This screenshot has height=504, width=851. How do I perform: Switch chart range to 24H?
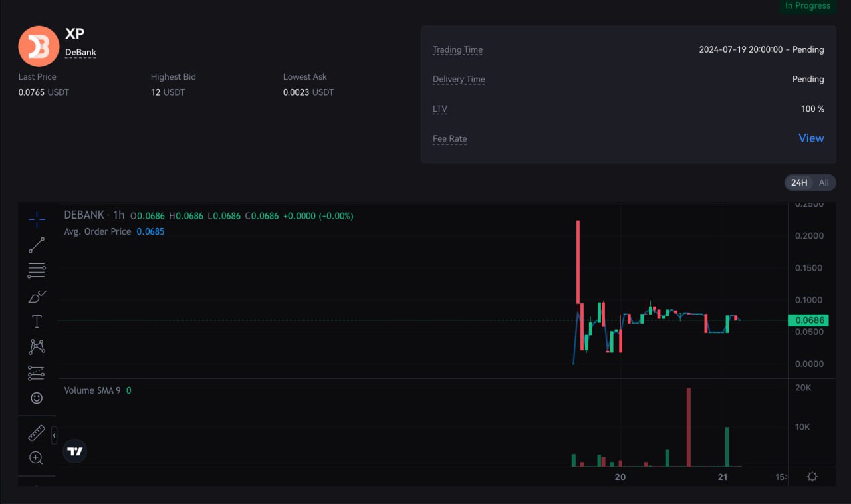coord(799,182)
